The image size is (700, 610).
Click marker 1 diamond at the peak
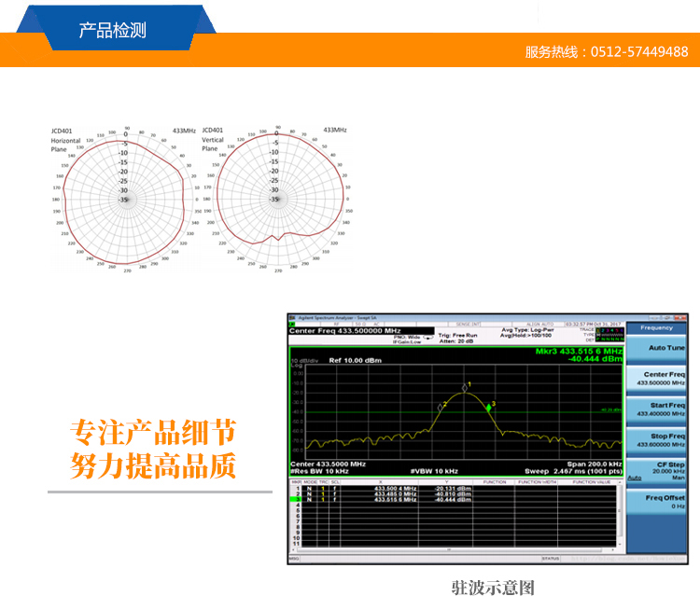click(465, 387)
